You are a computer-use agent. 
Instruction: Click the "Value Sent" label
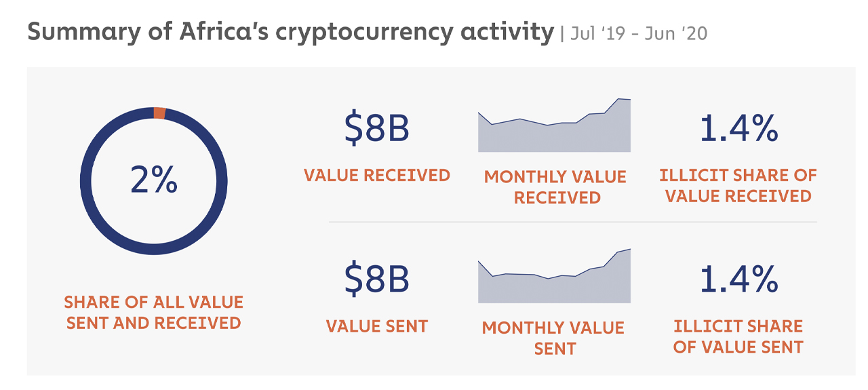tap(377, 326)
